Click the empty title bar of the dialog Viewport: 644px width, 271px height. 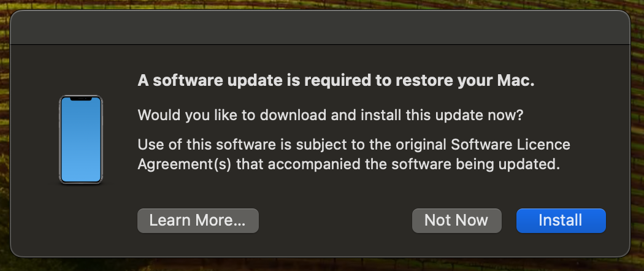click(320, 28)
